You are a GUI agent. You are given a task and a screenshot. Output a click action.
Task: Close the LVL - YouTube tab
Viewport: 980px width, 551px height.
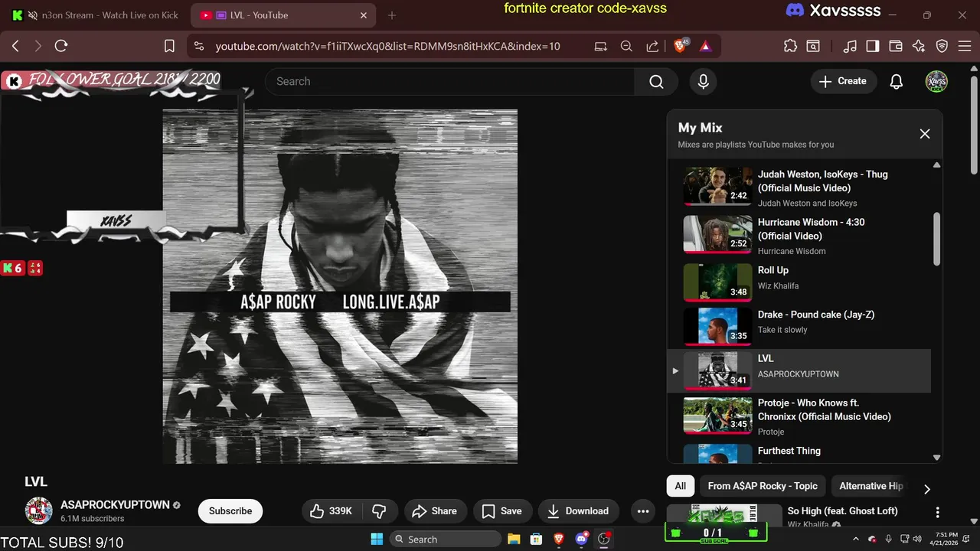point(364,15)
